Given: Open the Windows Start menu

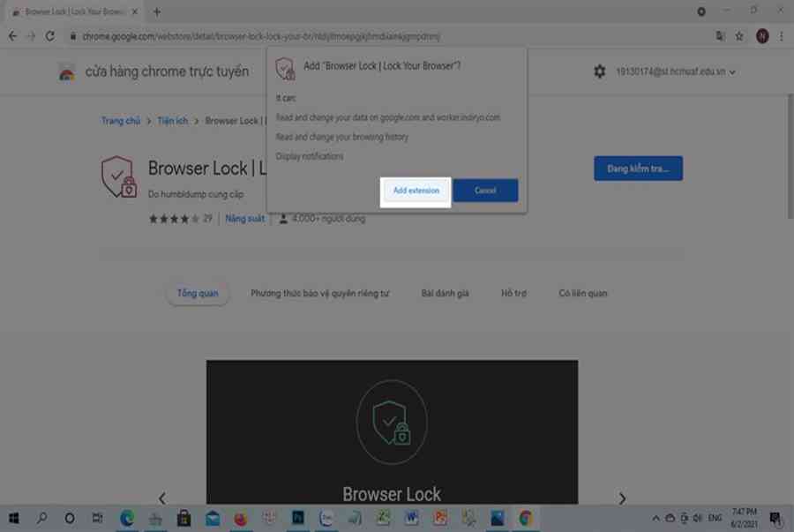Looking at the screenshot, I should point(13,518).
